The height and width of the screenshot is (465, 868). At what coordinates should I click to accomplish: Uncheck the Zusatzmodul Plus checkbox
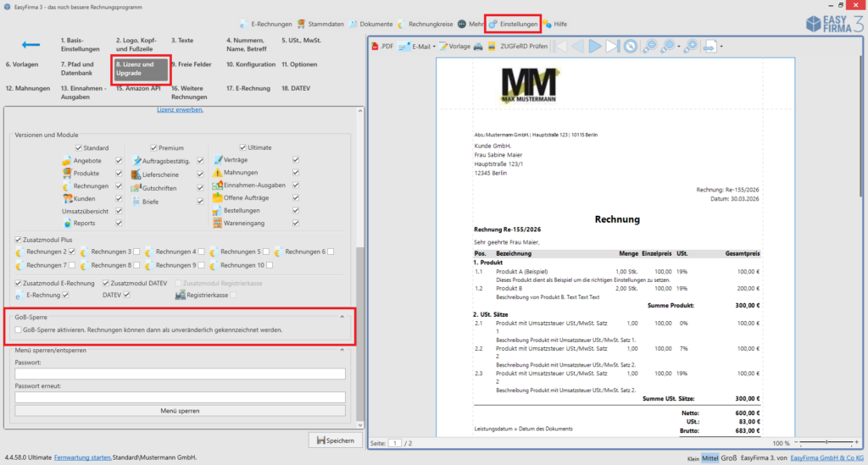[19, 240]
